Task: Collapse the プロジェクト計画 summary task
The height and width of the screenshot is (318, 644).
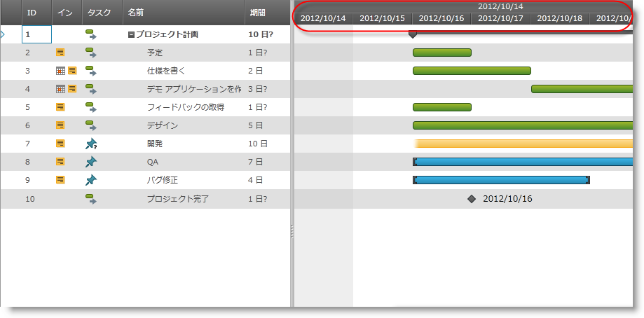Action: point(131,35)
